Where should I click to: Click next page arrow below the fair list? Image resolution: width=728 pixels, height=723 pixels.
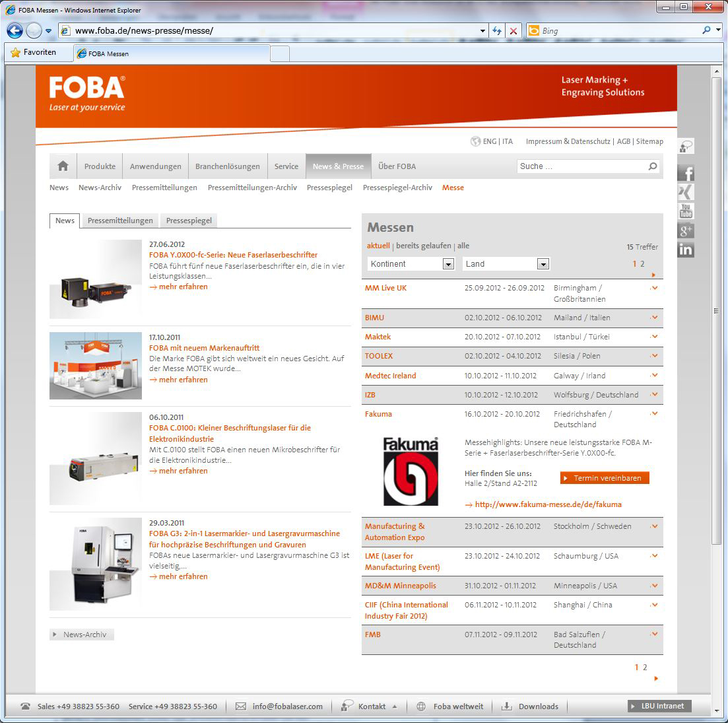[656, 678]
